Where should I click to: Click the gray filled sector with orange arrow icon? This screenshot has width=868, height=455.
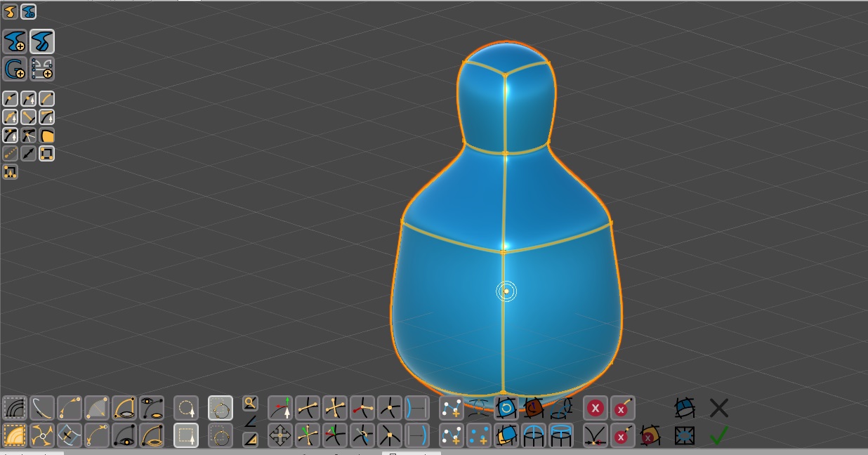pyautogui.click(x=96, y=408)
